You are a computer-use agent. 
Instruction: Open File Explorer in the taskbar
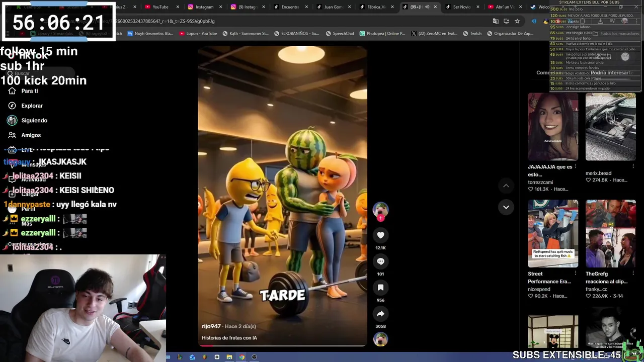click(x=229, y=357)
